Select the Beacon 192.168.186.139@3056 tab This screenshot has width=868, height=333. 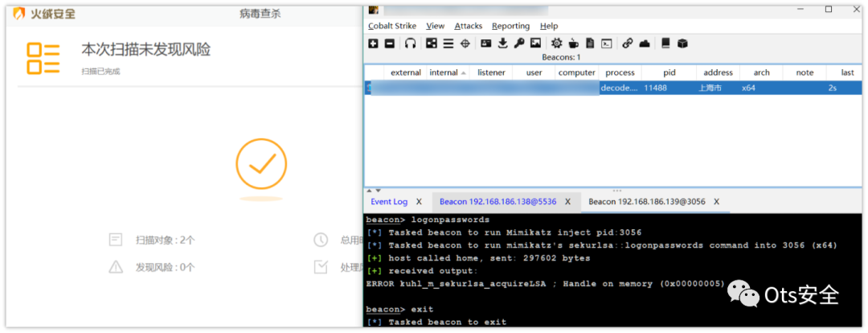(646, 202)
